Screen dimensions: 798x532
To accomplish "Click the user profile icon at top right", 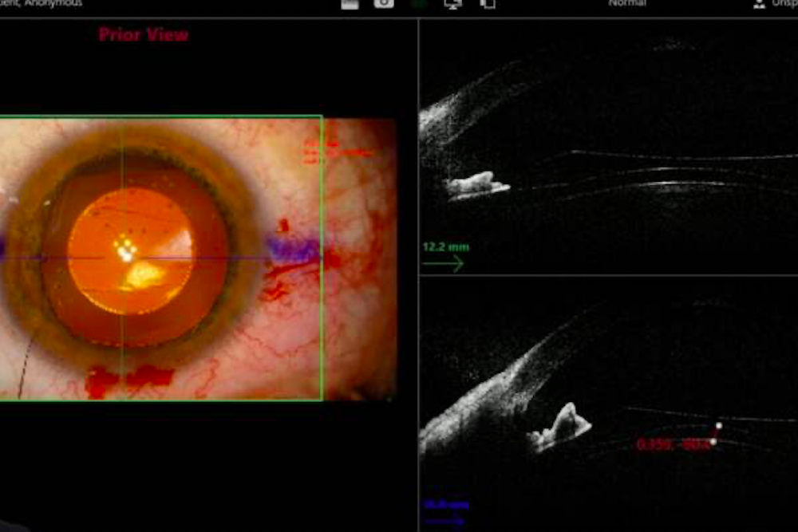I will (759, 4).
